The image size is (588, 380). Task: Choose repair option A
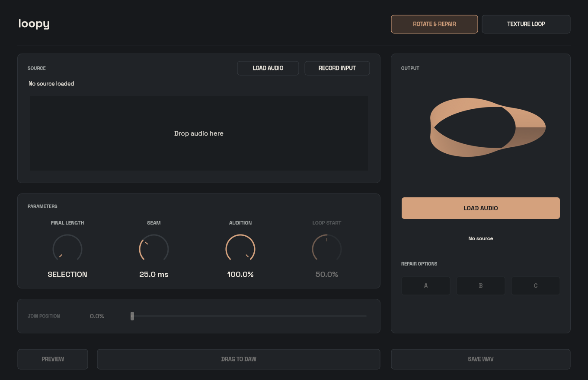tap(426, 286)
